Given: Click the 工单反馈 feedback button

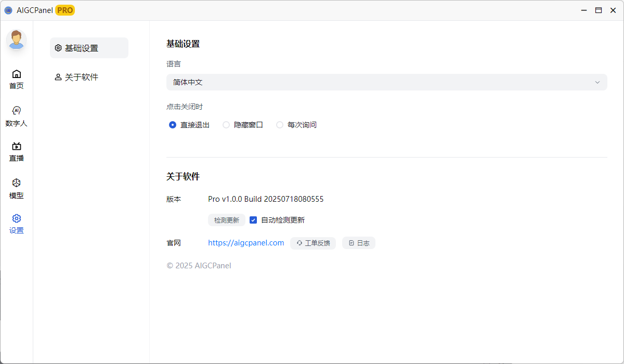Looking at the screenshot, I should point(313,243).
